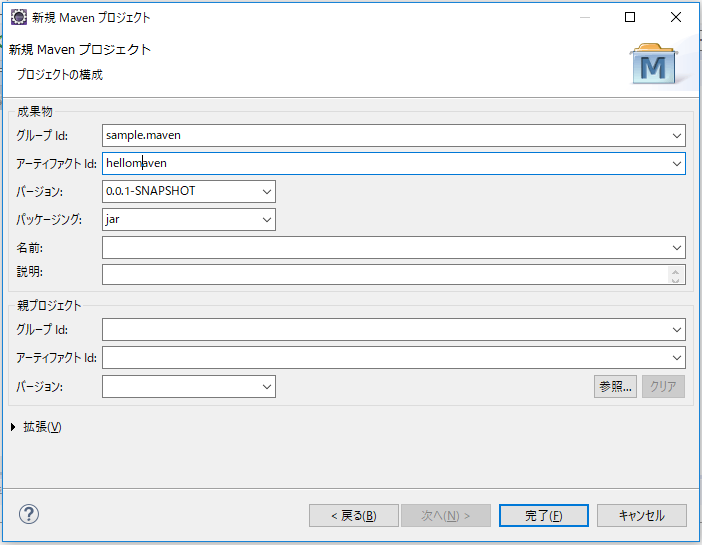Click the キャンセル cancel button
The width and height of the screenshot is (702, 545).
642,515
